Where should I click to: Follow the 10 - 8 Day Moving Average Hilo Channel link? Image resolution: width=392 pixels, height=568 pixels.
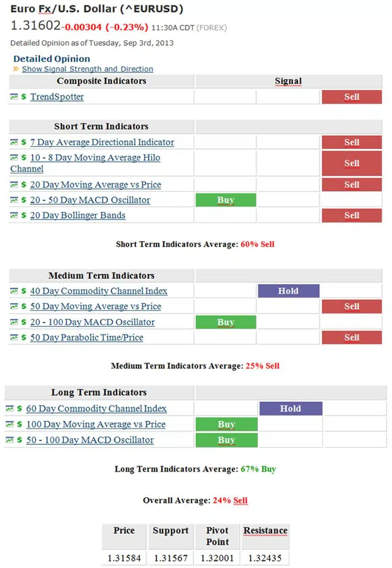[95, 158]
